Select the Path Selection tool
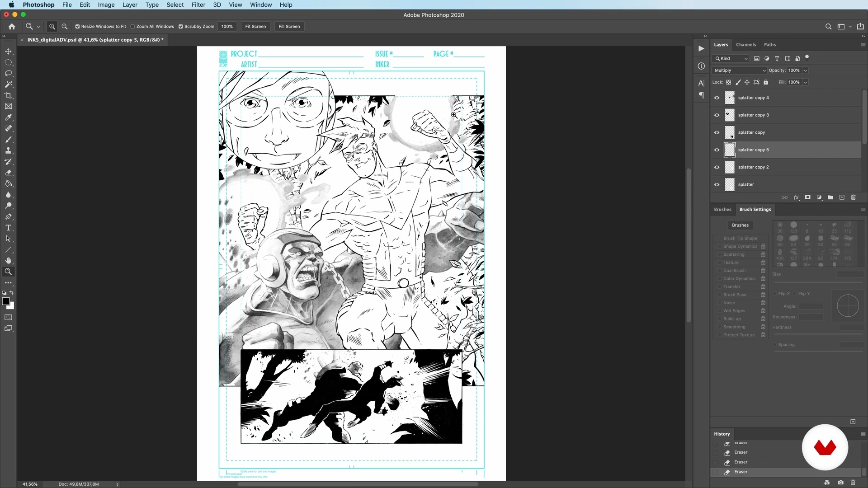The image size is (868, 488). (8, 239)
